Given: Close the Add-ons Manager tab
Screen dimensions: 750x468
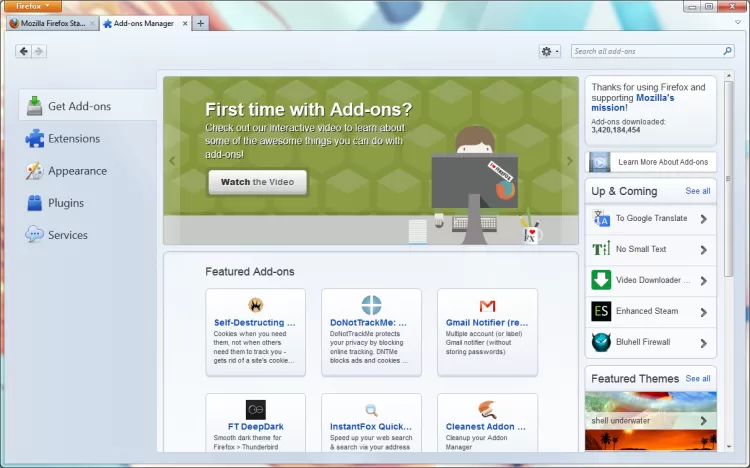Looking at the screenshot, I should [x=185, y=23].
